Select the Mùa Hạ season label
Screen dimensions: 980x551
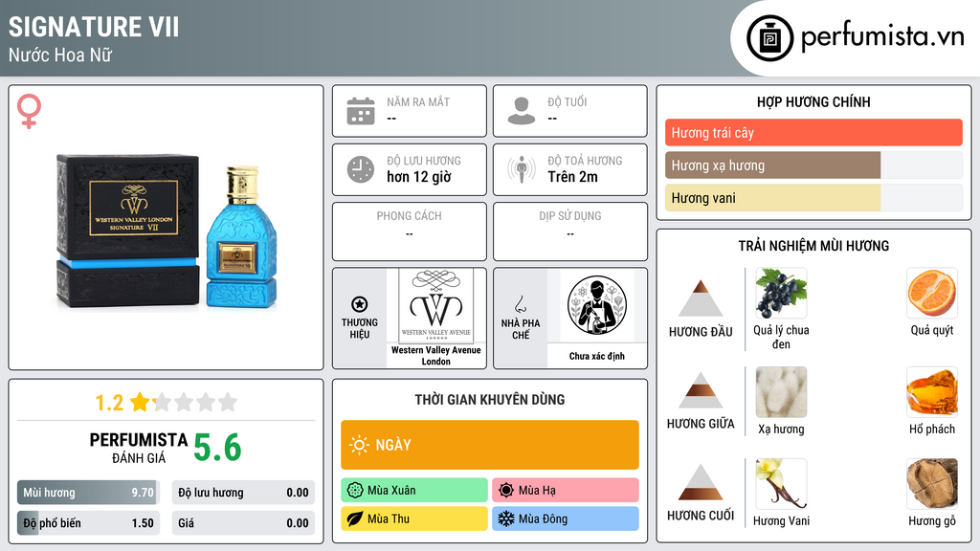[537, 491]
